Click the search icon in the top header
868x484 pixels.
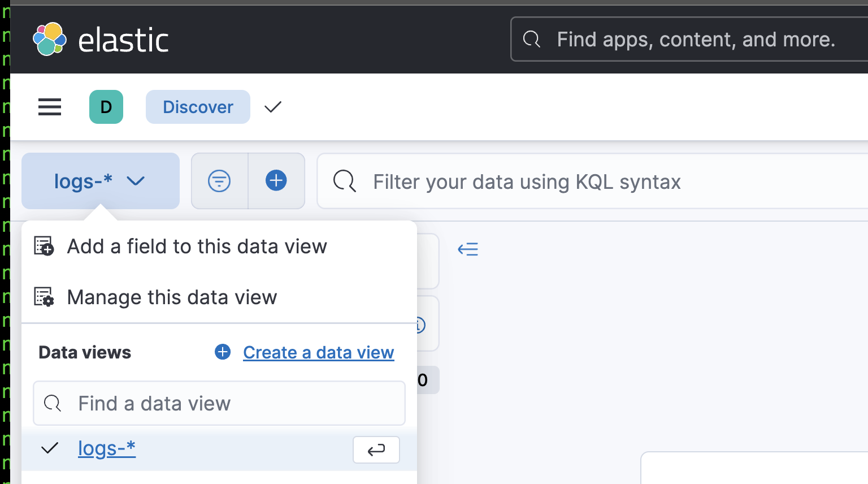(531, 39)
